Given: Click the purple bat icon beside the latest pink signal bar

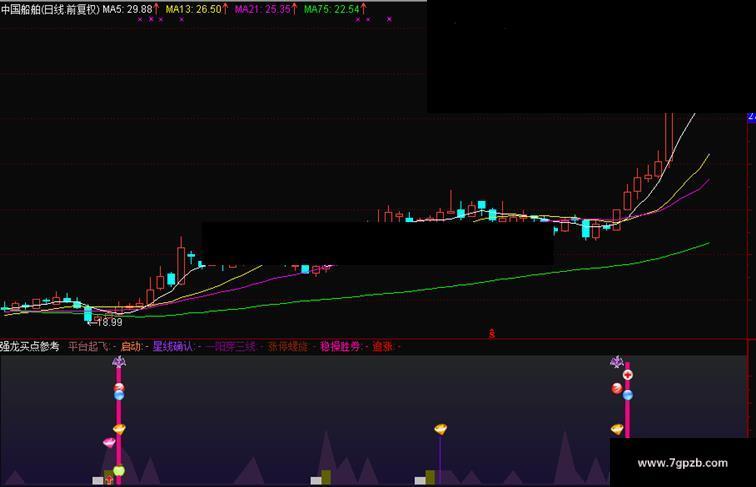Looking at the screenshot, I should (616, 362).
